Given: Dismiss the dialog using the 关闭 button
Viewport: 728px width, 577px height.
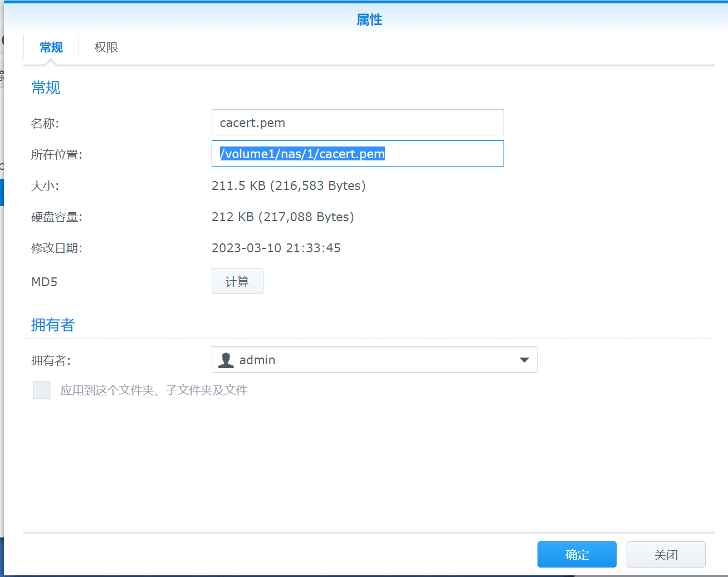Looking at the screenshot, I should 666,554.
